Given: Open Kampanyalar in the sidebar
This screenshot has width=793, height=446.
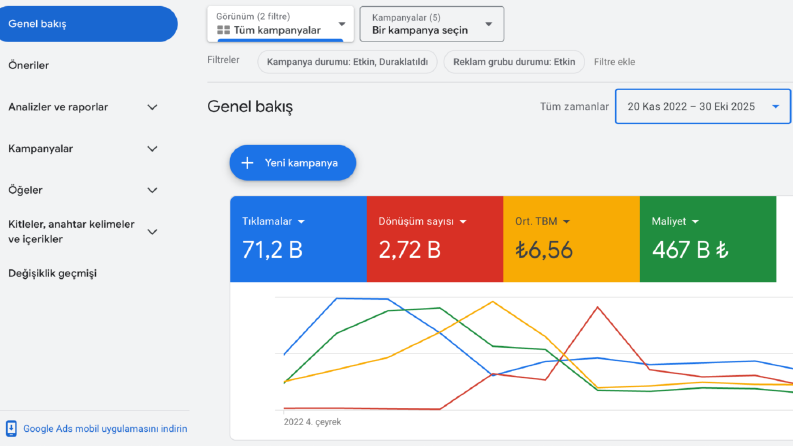Looking at the screenshot, I should click(40, 149).
